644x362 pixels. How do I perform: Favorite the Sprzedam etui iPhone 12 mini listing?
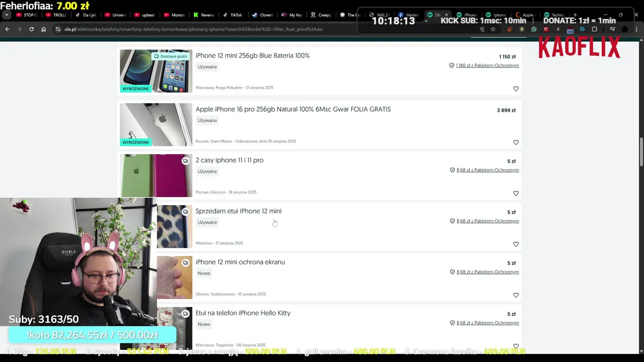point(516,244)
